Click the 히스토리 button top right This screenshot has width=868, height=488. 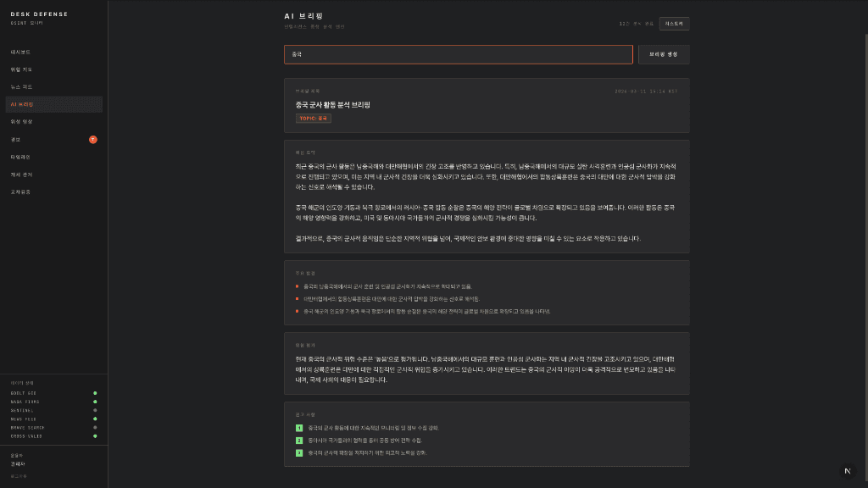673,24
